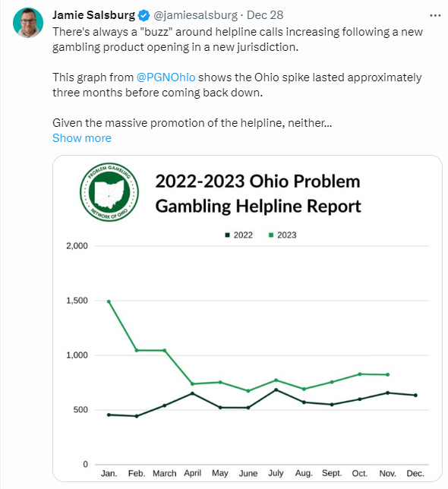Click the light green 2023 legend square

coord(271,235)
